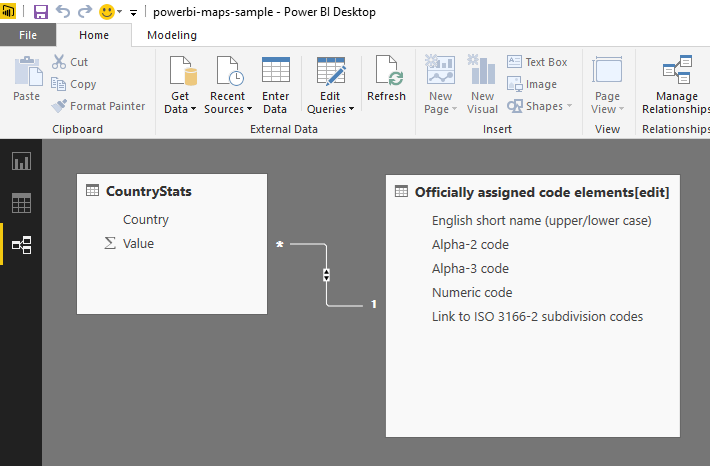Switch to the Modeling tab
The image size is (710, 466).
tap(172, 35)
